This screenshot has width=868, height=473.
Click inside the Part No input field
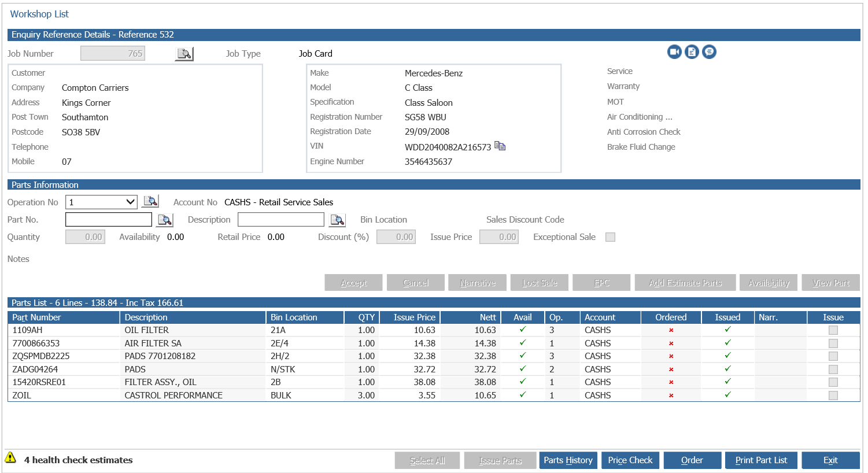[108, 220]
